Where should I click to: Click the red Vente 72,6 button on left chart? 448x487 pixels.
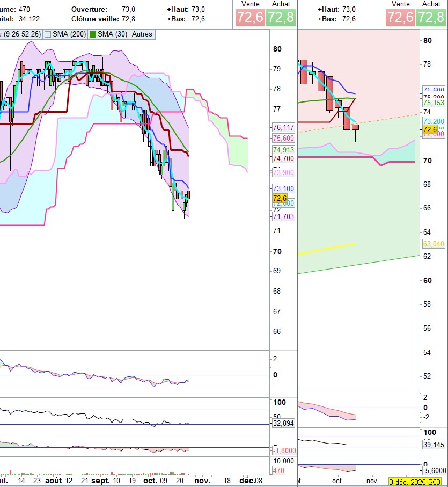click(248, 17)
